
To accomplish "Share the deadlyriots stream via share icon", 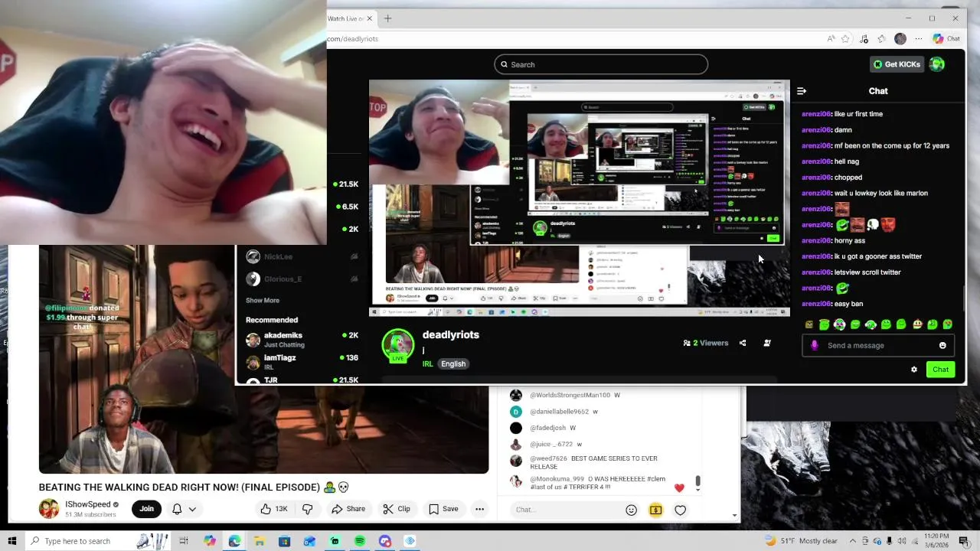I will tap(743, 343).
